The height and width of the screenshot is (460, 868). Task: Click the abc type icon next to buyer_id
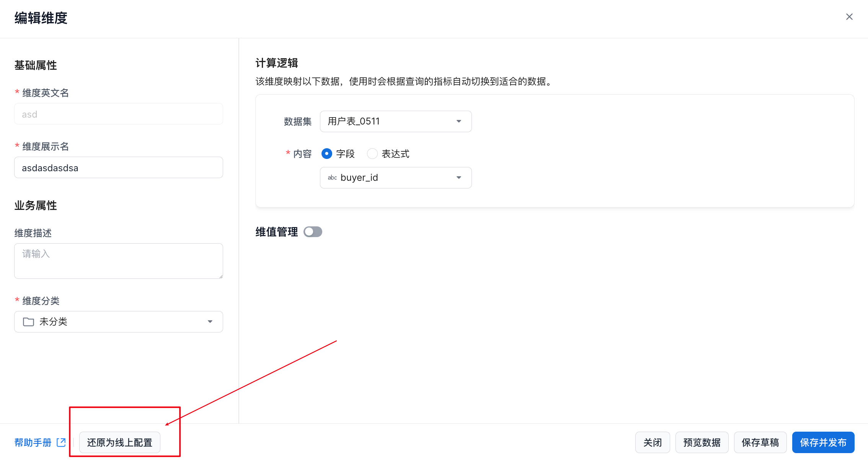332,178
